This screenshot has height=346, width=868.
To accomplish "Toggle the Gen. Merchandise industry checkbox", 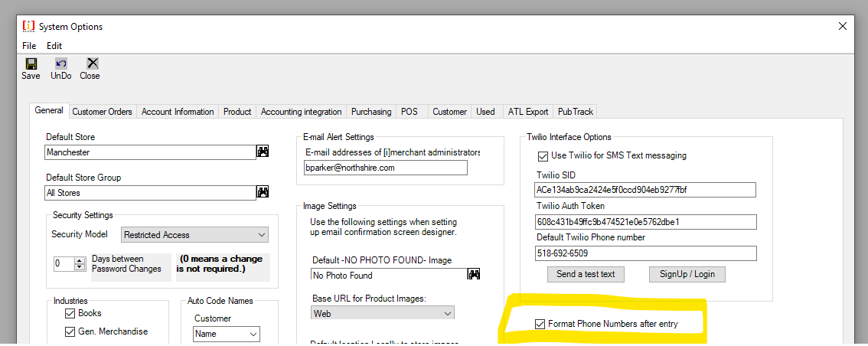I will (x=70, y=331).
